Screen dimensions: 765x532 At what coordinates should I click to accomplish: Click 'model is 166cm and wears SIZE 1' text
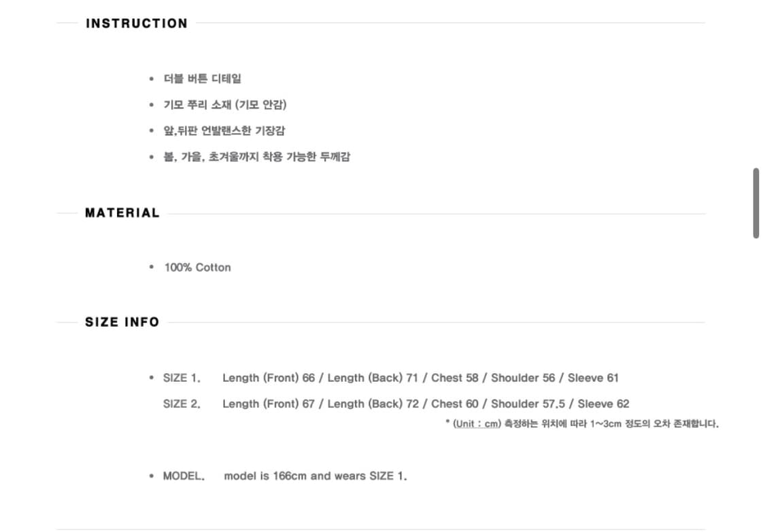coord(316,476)
